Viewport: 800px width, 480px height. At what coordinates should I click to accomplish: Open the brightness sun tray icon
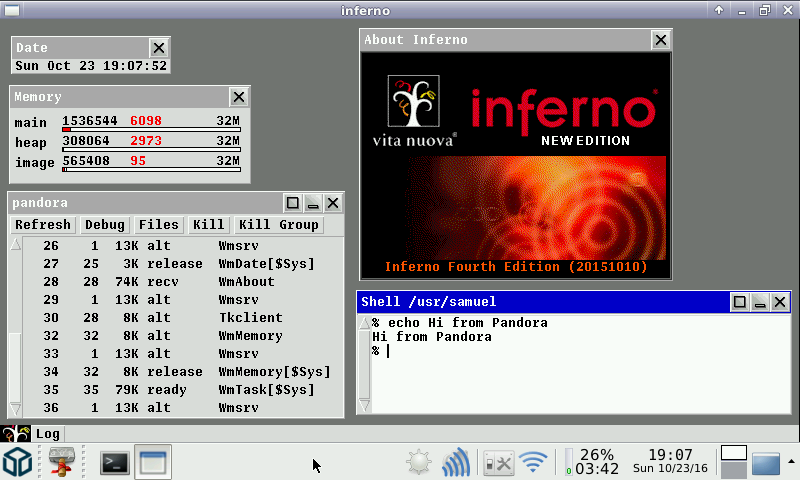coord(419,463)
